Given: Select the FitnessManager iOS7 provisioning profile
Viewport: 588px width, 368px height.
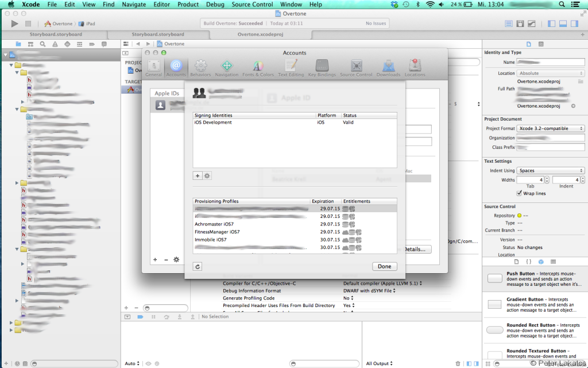Looking at the screenshot, I should click(295, 232).
